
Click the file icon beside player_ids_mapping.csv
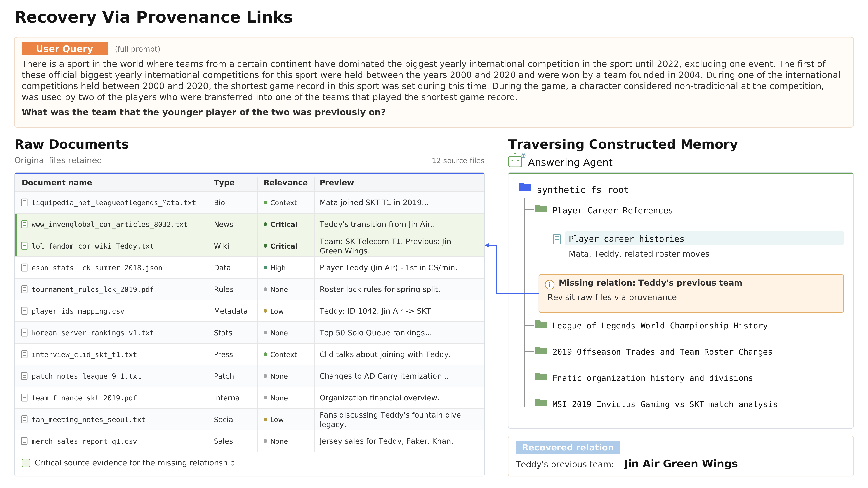[24, 311]
